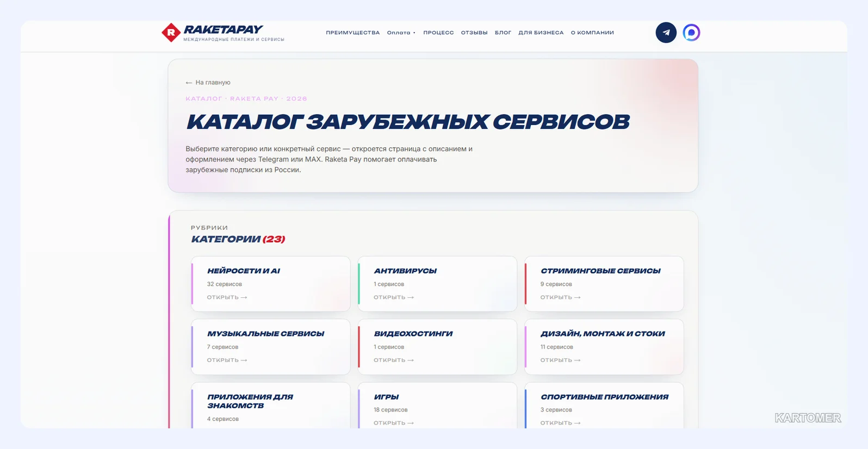Go to ПРЕИМУЩЕСТВА section
868x449 pixels.
(x=353, y=33)
